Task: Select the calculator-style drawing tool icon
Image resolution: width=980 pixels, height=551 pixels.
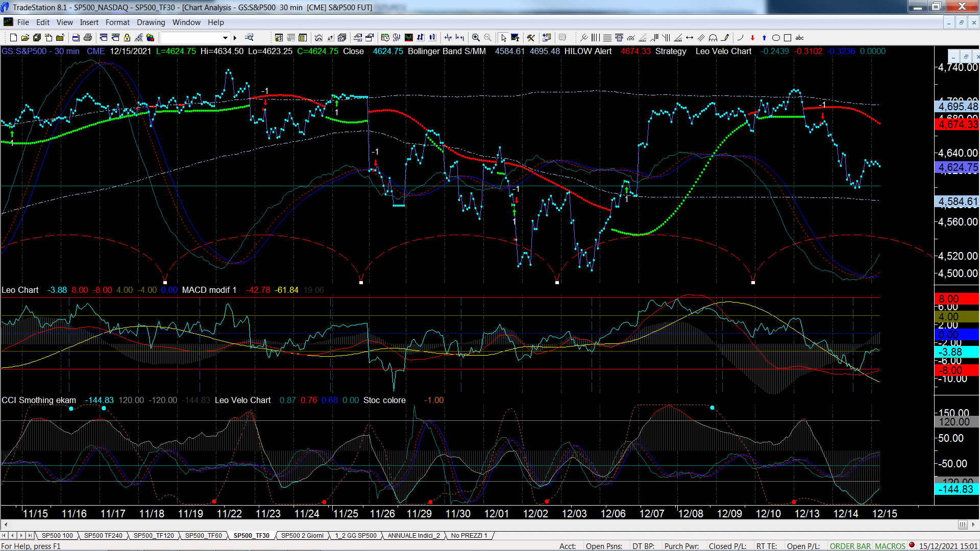Action: click(619, 38)
